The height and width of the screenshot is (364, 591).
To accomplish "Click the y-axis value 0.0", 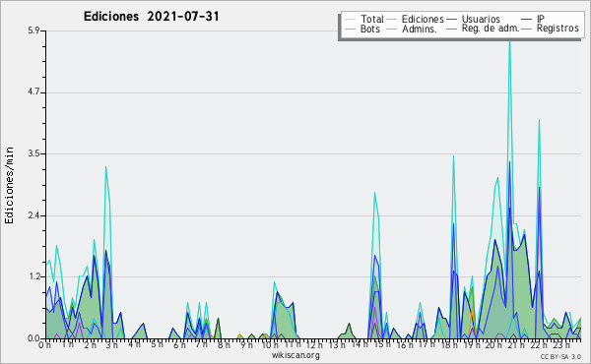I will [x=33, y=338].
